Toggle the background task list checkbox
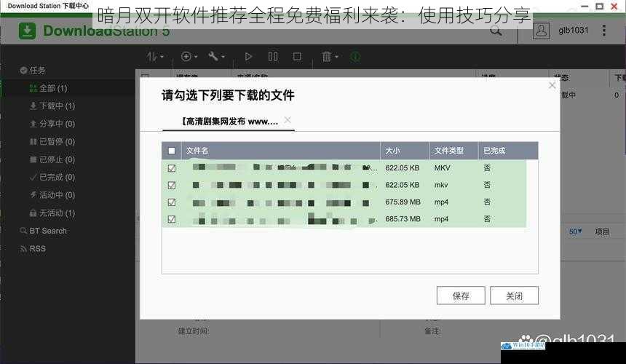This screenshot has width=626, height=364. [145, 75]
